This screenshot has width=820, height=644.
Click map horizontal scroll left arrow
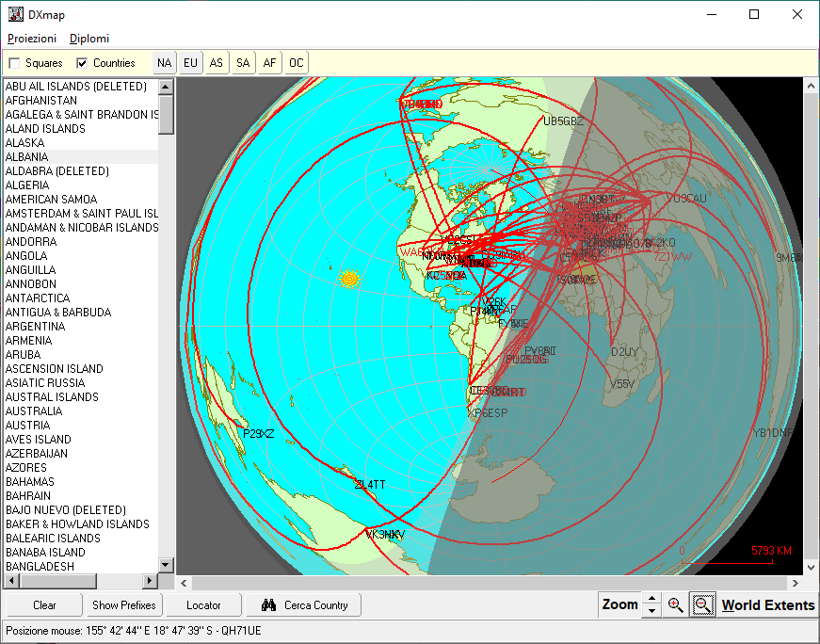[184, 583]
